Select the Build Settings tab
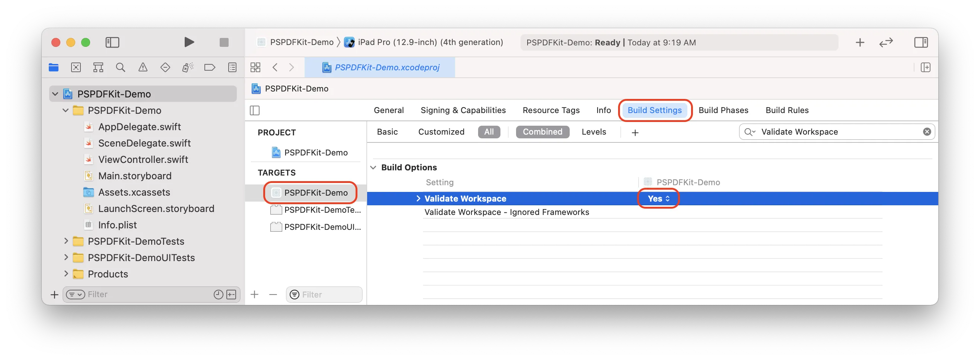This screenshot has width=980, height=360. click(x=654, y=110)
